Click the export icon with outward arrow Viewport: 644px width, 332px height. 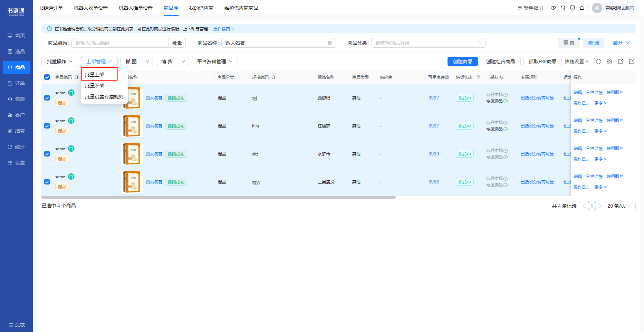pos(621,61)
